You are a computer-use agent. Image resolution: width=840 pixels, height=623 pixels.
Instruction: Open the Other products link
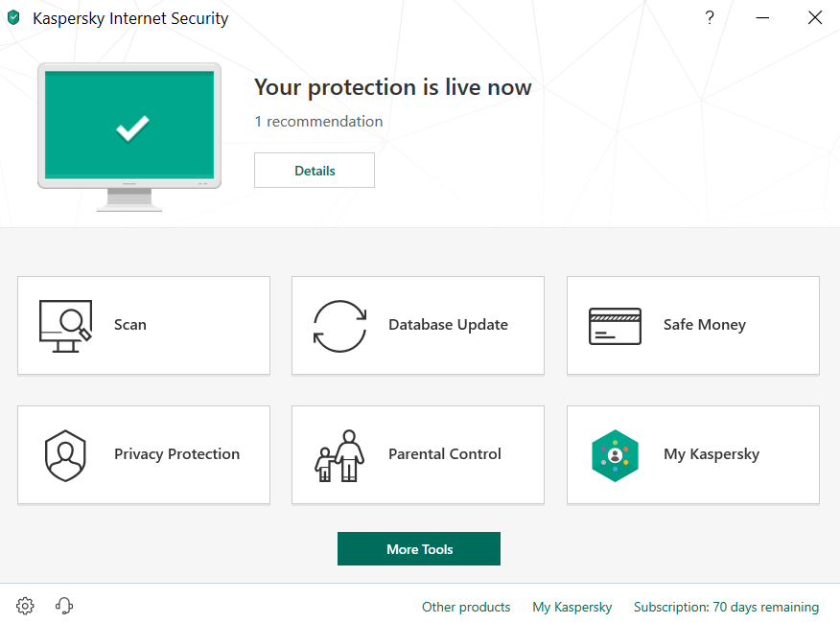tap(466, 607)
